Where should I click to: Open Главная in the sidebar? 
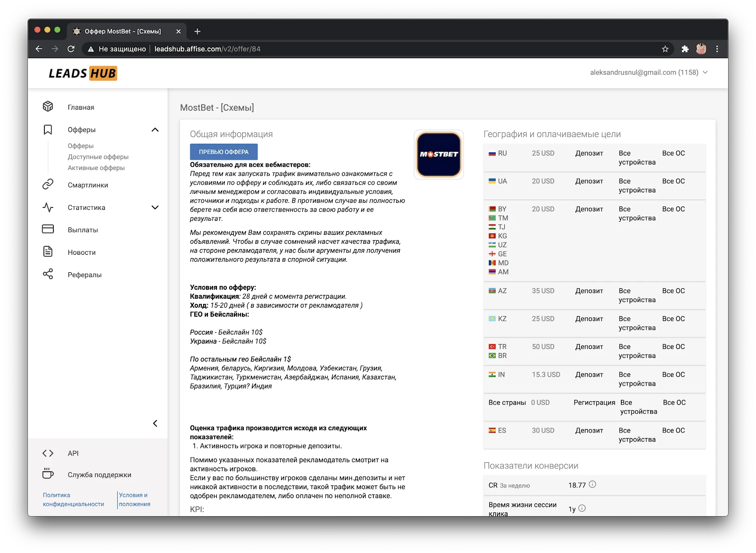[x=81, y=107]
